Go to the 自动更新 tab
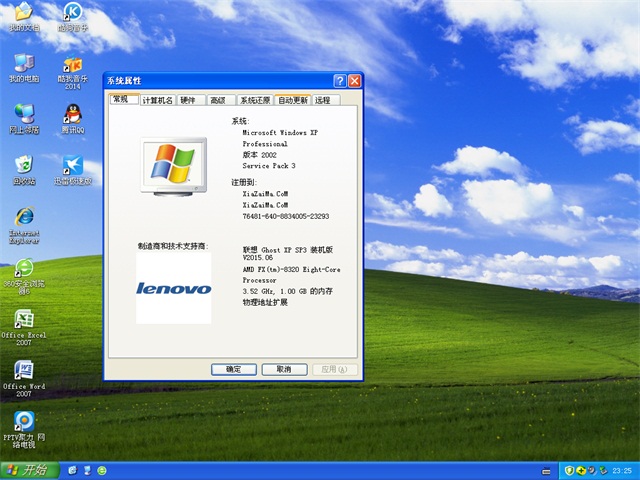This screenshot has height=480, width=640. [293, 100]
